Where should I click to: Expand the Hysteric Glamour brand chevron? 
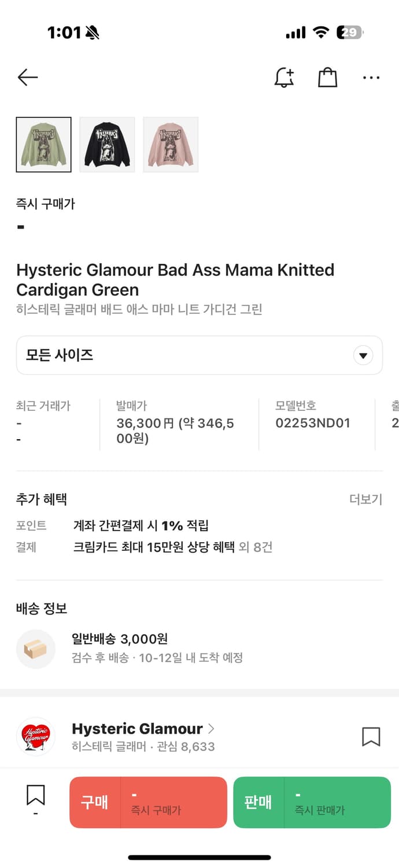click(211, 729)
